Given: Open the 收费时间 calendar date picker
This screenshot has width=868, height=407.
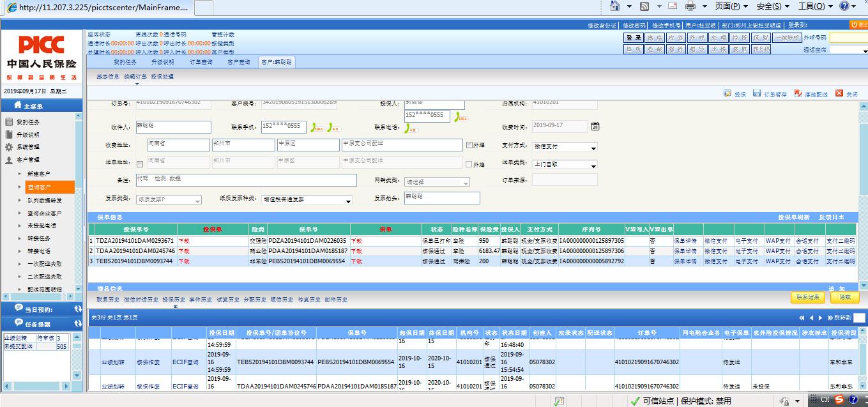Looking at the screenshot, I should pyautogui.click(x=595, y=127).
